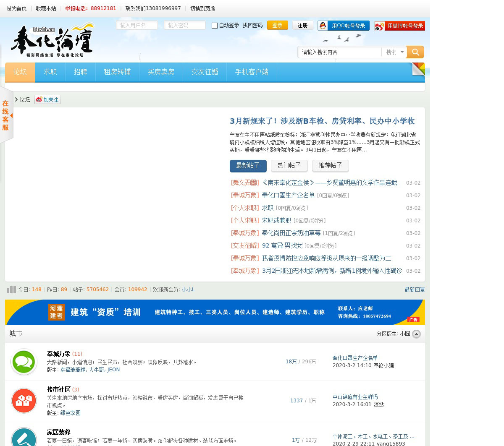This screenshot has height=446, width=504.
Task: Open the 家居装修 teal forum icon
Action: tap(24, 437)
